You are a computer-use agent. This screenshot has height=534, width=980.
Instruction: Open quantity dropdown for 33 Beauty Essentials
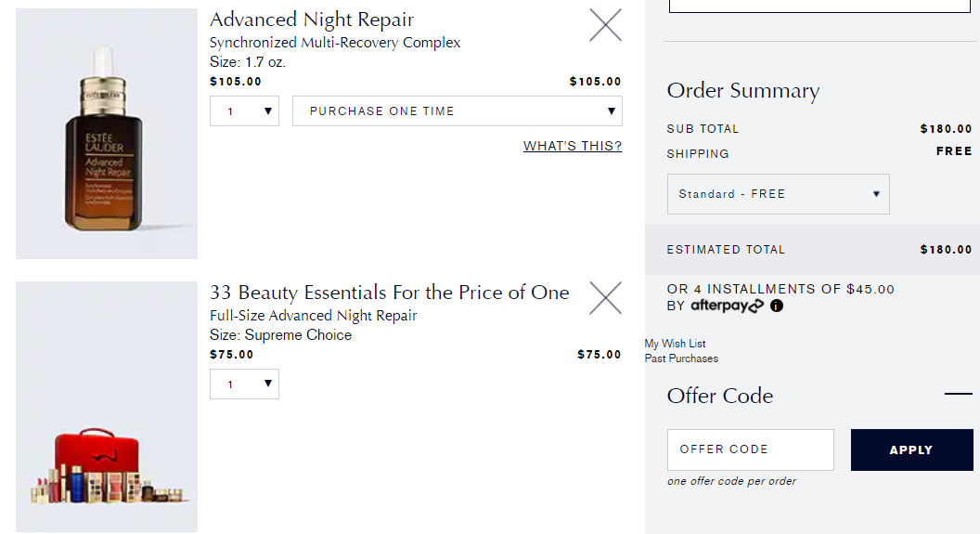tap(244, 384)
